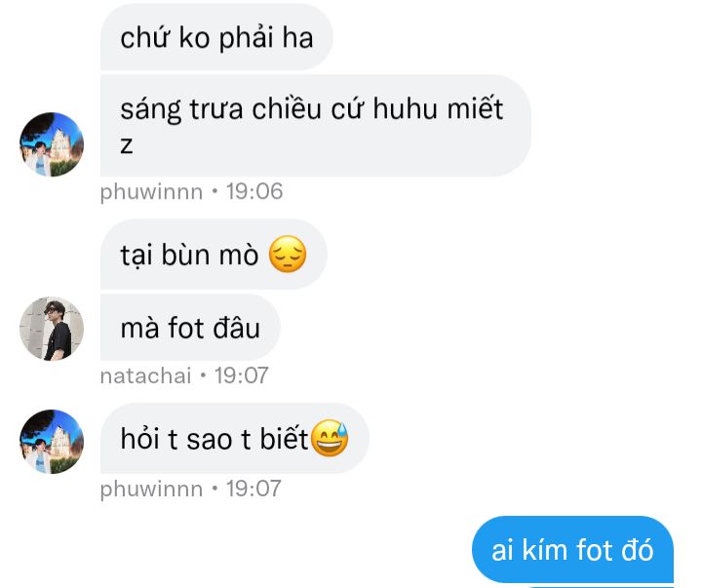Open phuwinnn's avatar beside the huhu message
Image resolution: width=702 pixels, height=588 pixels.
click(52, 144)
